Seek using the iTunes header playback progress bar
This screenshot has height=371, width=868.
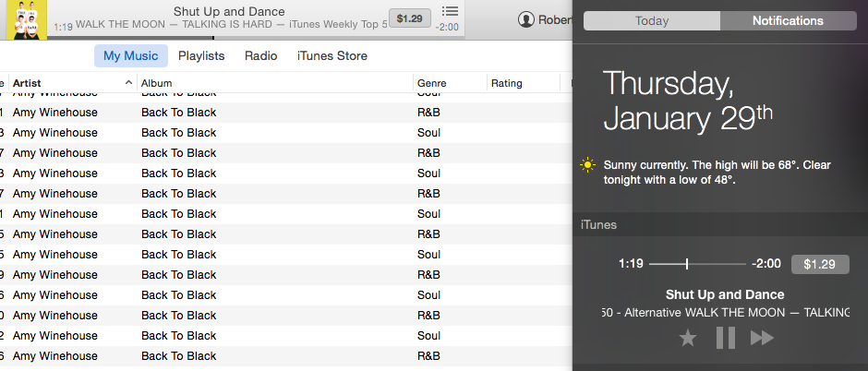coord(256,38)
